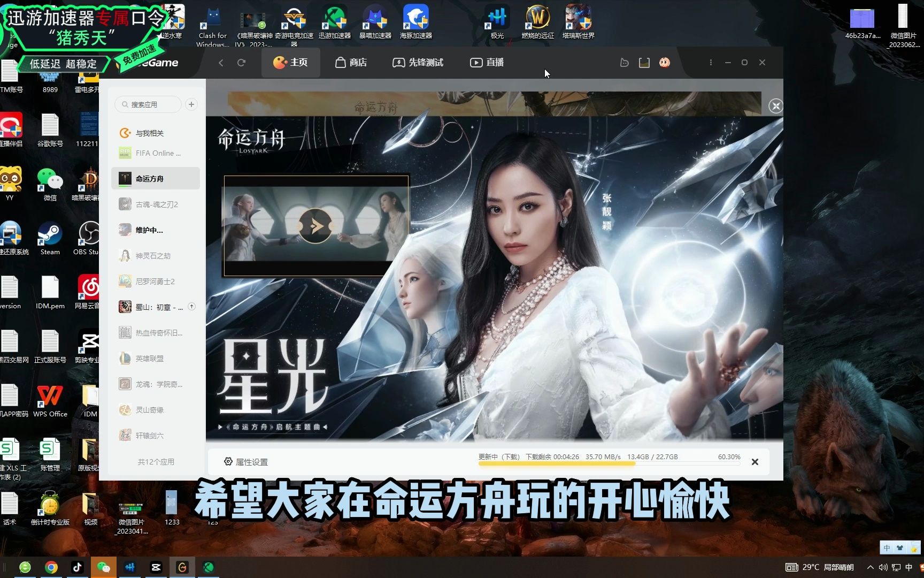This screenshot has height=578, width=924.
Task: Click the volume tray icon
Action: pos(883,567)
